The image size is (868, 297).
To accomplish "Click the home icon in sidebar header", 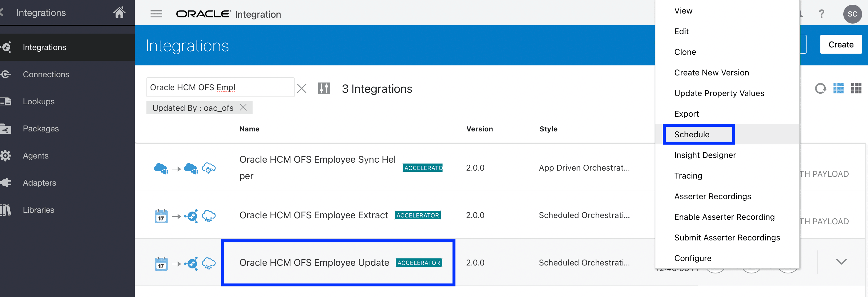I will point(119,12).
